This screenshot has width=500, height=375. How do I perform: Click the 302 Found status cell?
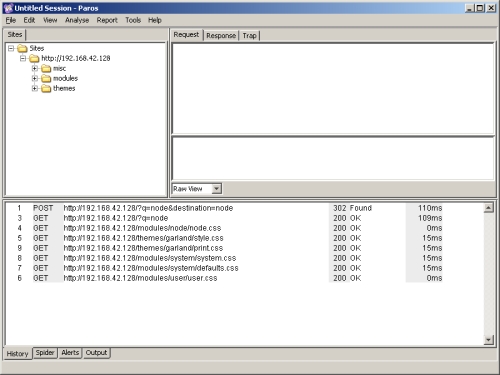(352, 208)
